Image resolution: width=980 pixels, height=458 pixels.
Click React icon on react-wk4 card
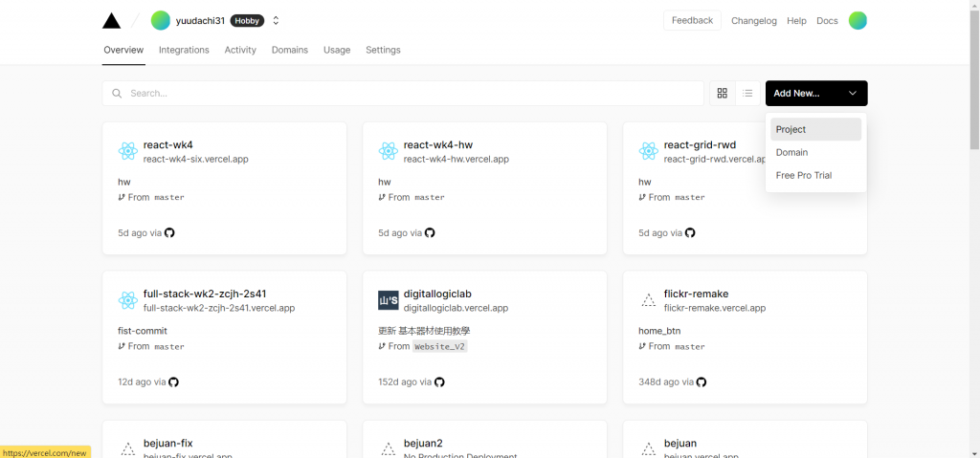point(127,151)
